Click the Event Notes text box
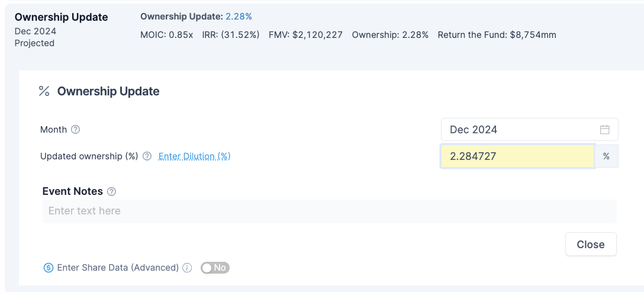Viewport: 644px width, 292px height. pos(329,211)
